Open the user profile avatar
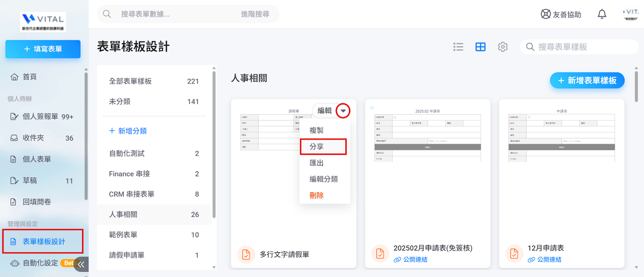 click(x=630, y=14)
